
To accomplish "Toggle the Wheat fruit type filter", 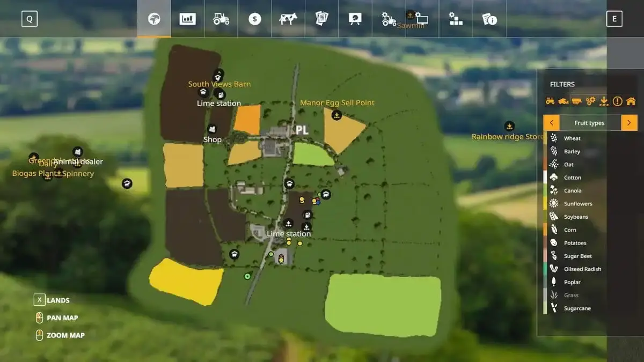I will point(572,138).
